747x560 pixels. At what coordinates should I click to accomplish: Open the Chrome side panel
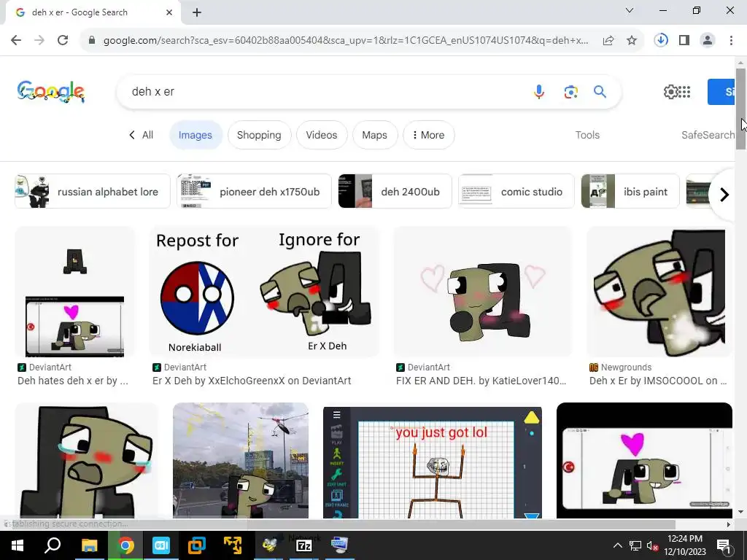(684, 41)
